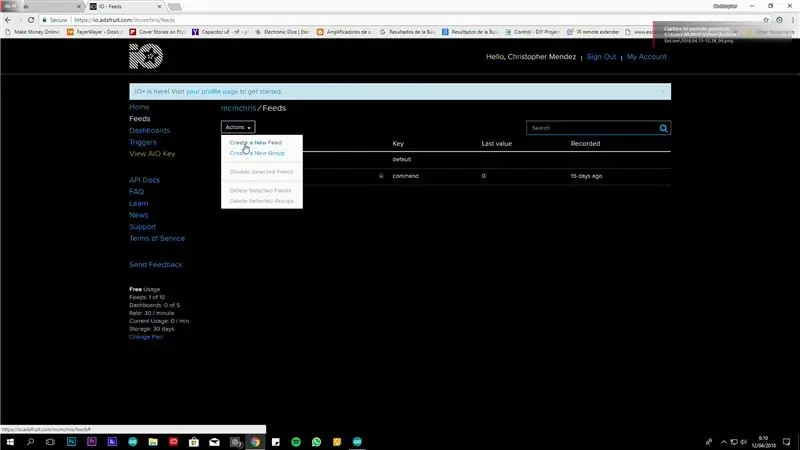Click Sign Out
800x450 pixels.
click(601, 57)
